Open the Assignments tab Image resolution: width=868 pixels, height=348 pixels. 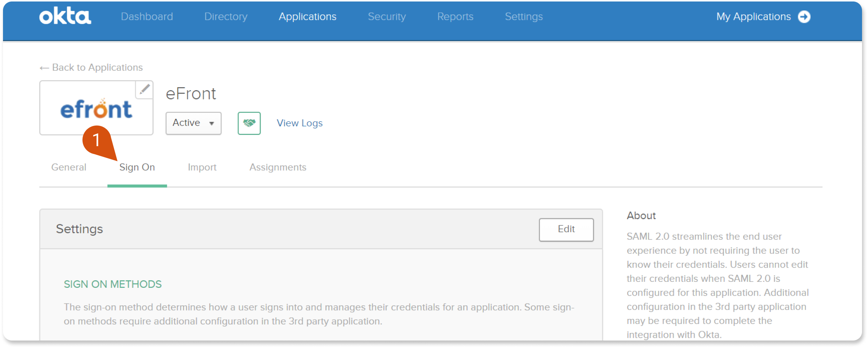point(278,167)
